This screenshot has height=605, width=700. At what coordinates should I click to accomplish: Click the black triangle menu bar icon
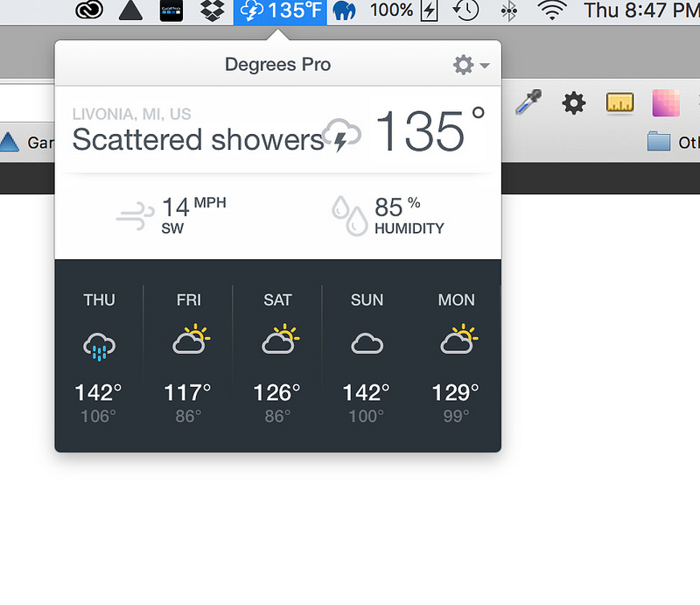pyautogui.click(x=130, y=11)
